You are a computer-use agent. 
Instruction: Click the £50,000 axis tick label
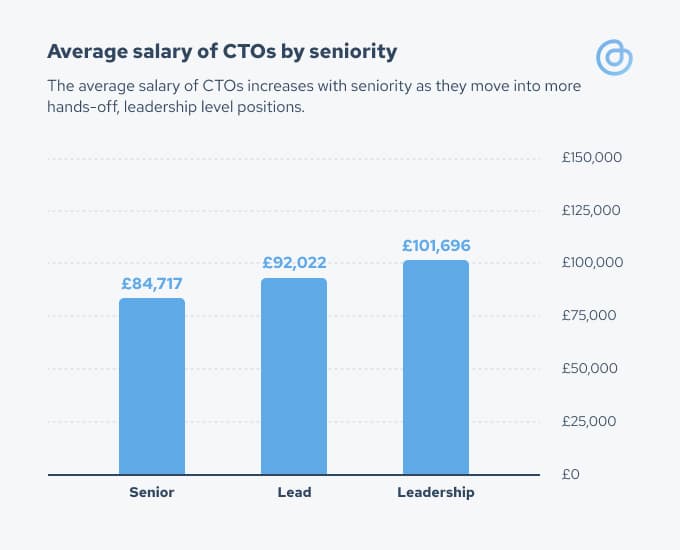point(589,368)
